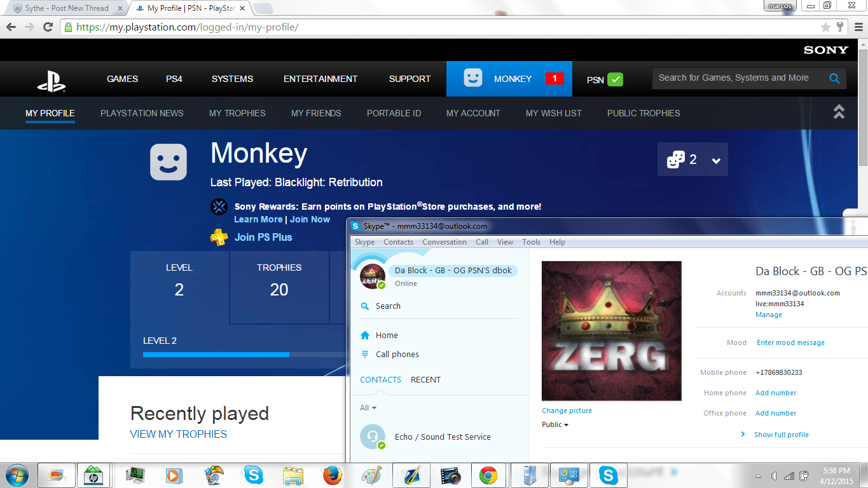The width and height of the screenshot is (868, 488).
Task: Open PORTABLE ID in profile sub-navigation
Action: 394,113
